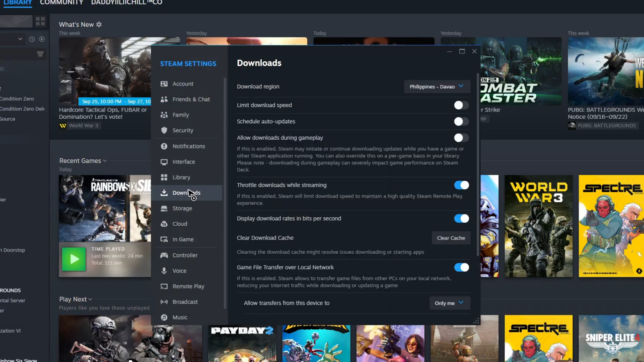This screenshot has height=362, width=644.
Task: Click the Notifications alert icon
Action: tap(164, 146)
